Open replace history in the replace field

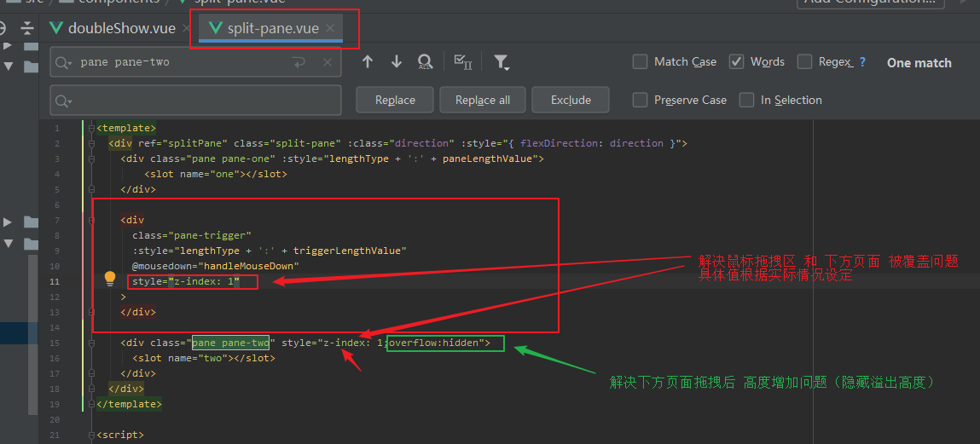click(x=64, y=101)
